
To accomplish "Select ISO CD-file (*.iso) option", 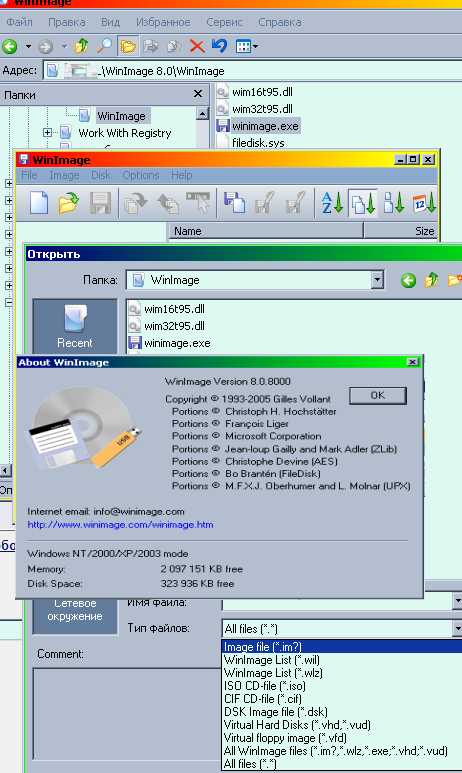I will [342, 686].
